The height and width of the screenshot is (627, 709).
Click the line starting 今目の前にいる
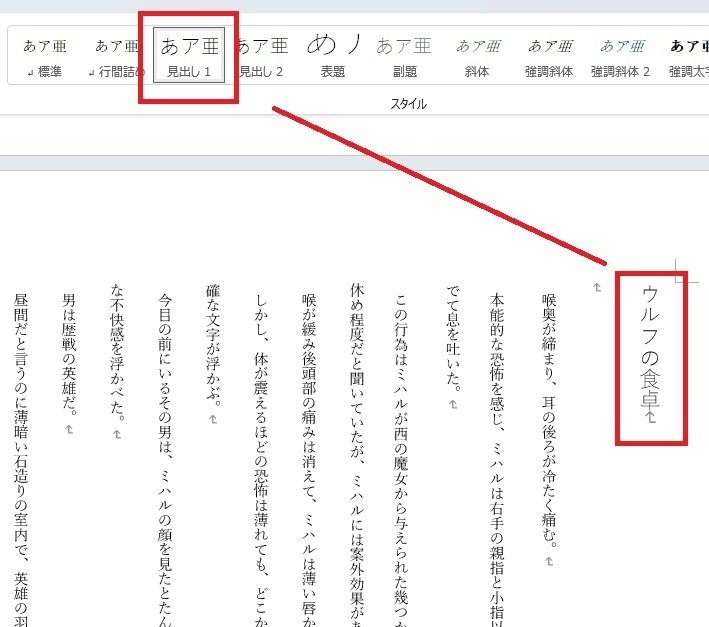click(x=165, y=460)
